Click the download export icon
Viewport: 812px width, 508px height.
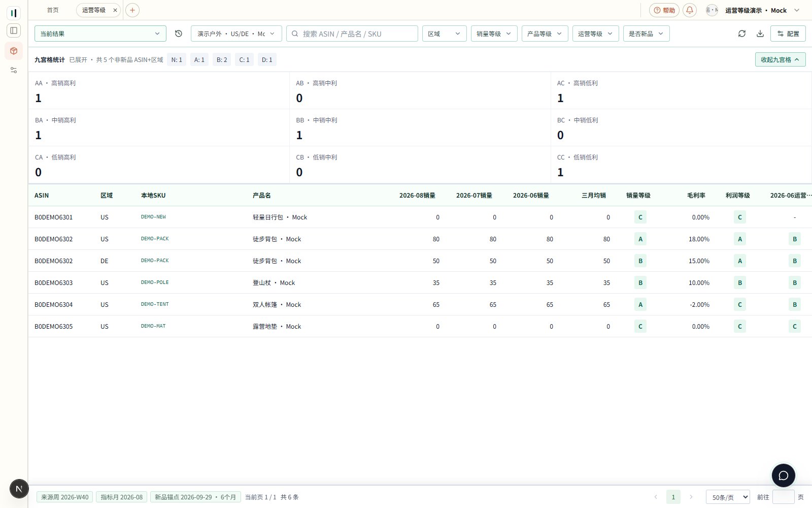[x=760, y=34]
